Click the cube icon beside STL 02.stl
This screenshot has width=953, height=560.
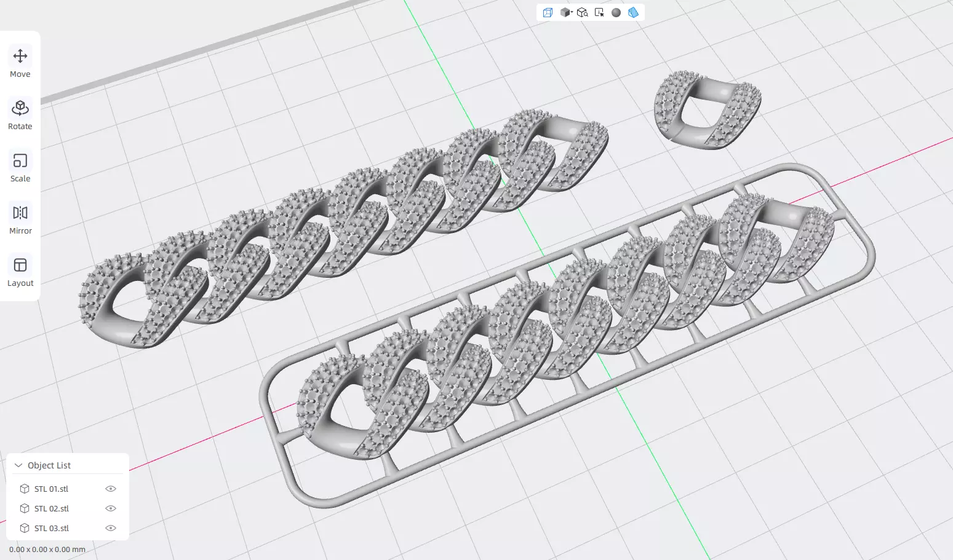[x=25, y=508]
